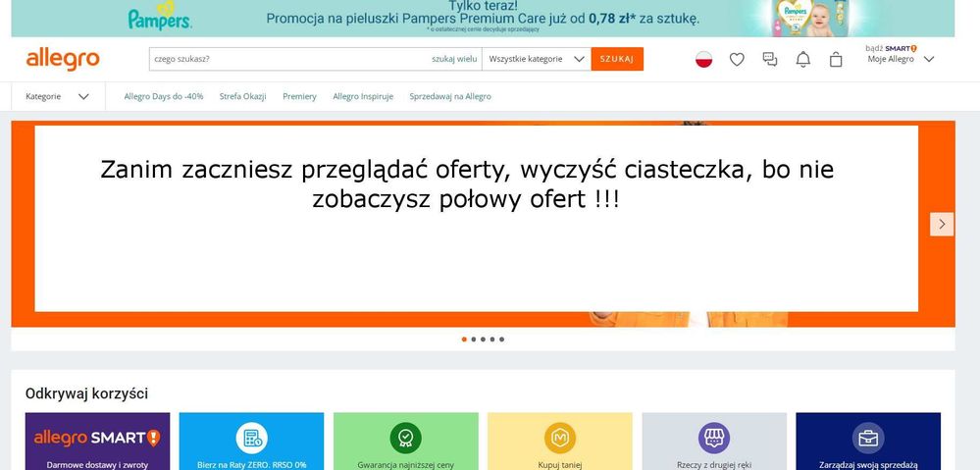Open the Polish flag language selector

click(x=703, y=60)
